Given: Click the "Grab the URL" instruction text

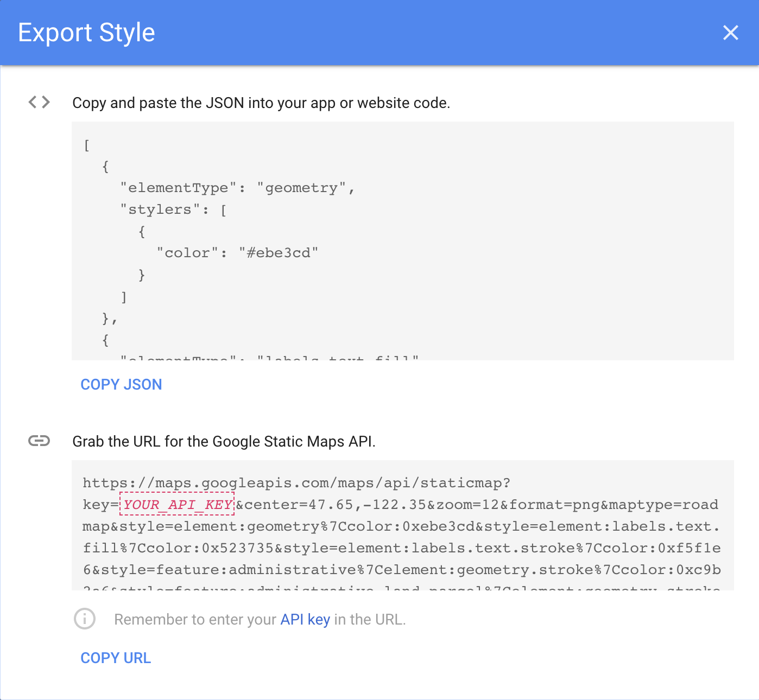Looking at the screenshot, I should pos(224,441).
